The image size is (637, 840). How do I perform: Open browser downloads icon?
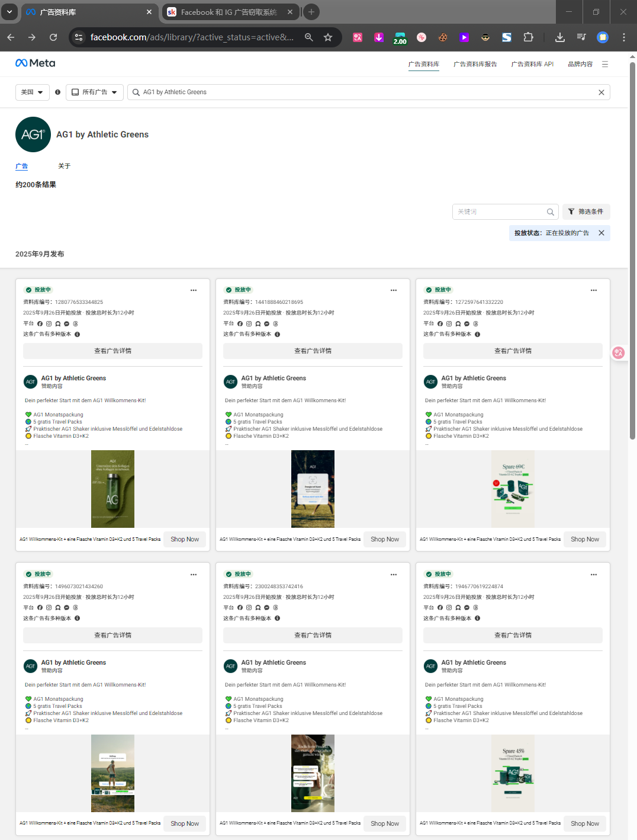click(x=559, y=37)
